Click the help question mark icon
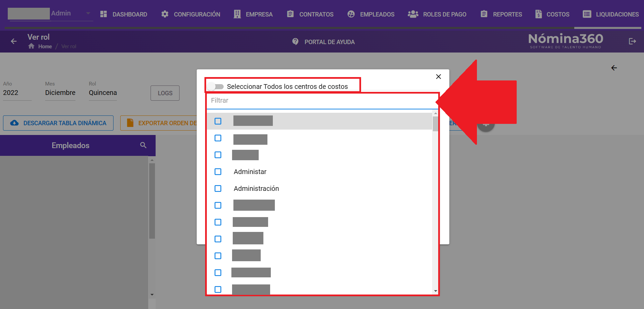644x309 pixels. coord(295,41)
